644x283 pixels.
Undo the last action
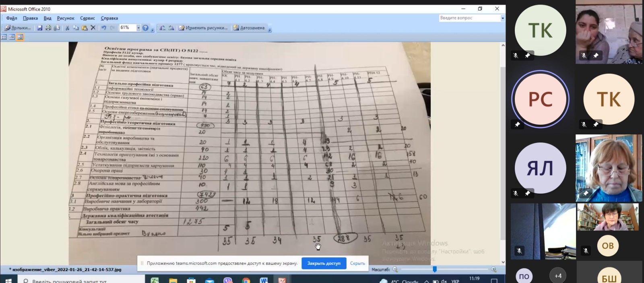pyautogui.click(x=104, y=28)
